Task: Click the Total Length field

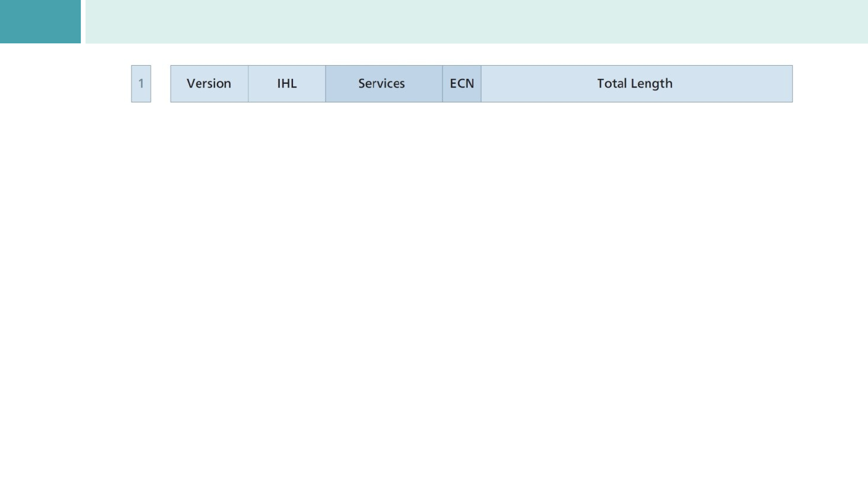Action: click(x=636, y=84)
